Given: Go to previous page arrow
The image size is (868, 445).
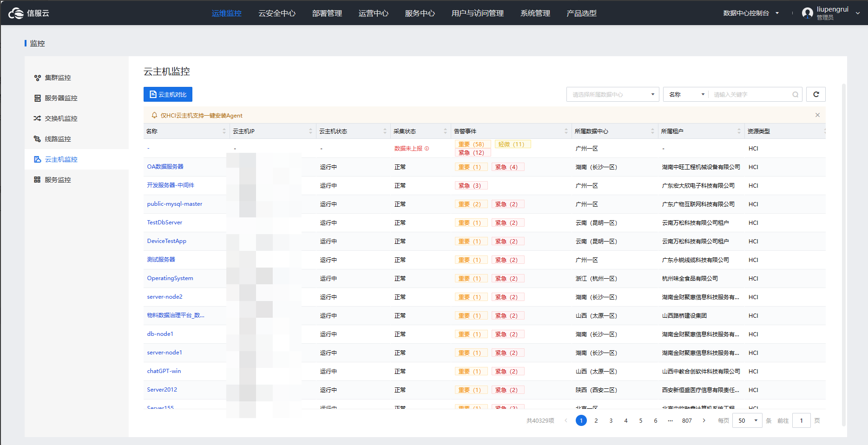Looking at the screenshot, I should point(566,420).
